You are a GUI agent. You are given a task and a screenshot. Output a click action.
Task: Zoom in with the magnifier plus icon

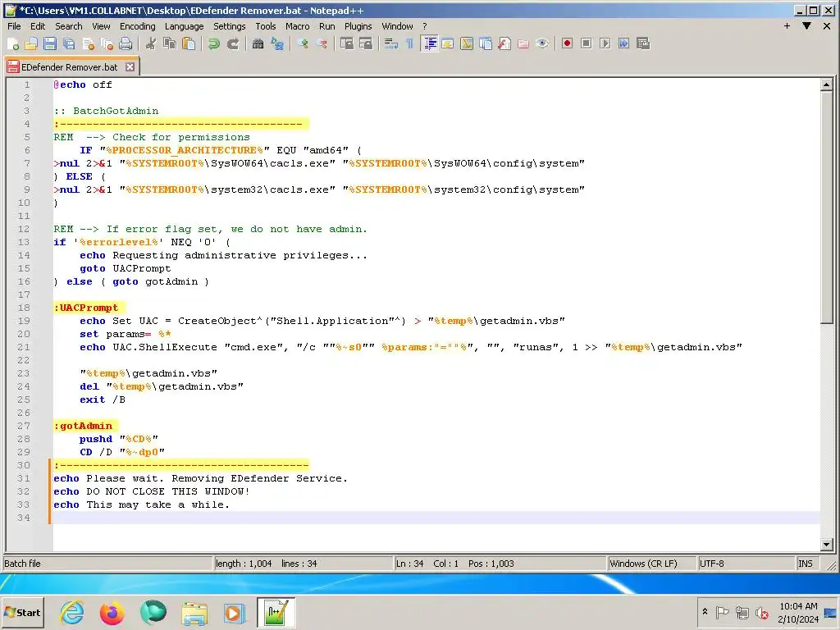pyautogui.click(x=303, y=44)
